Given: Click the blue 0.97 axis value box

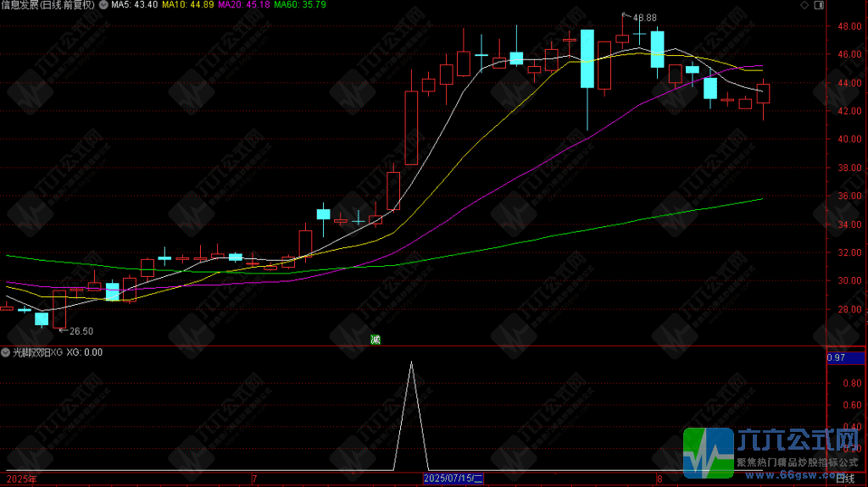Looking at the screenshot, I should point(845,358).
